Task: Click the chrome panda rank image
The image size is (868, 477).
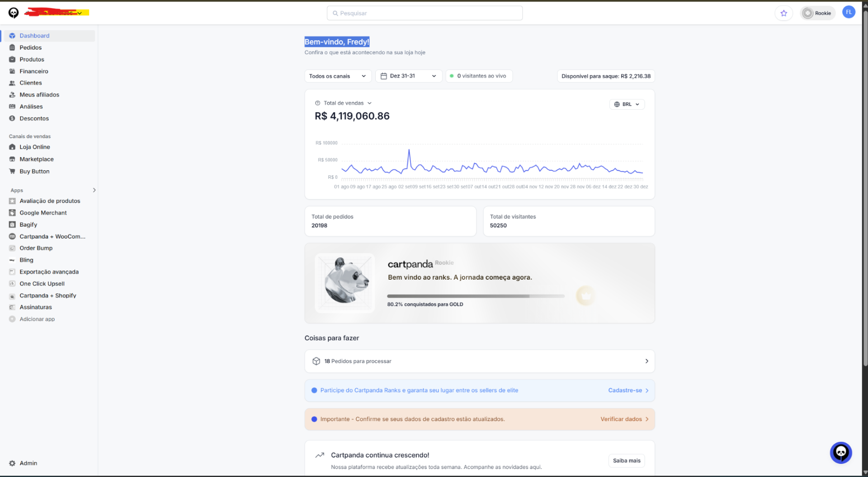Action: [345, 283]
